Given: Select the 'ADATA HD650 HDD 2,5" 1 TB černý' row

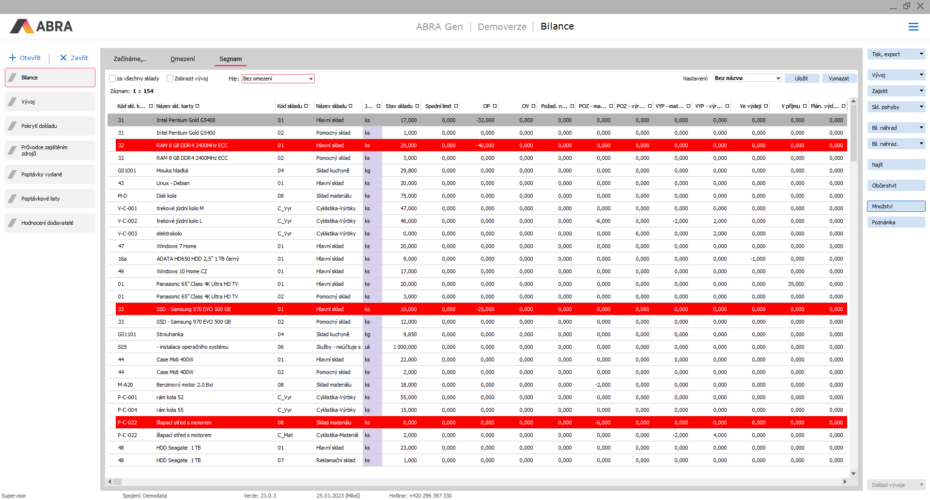Looking at the screenshot, I should coord(477,259).
